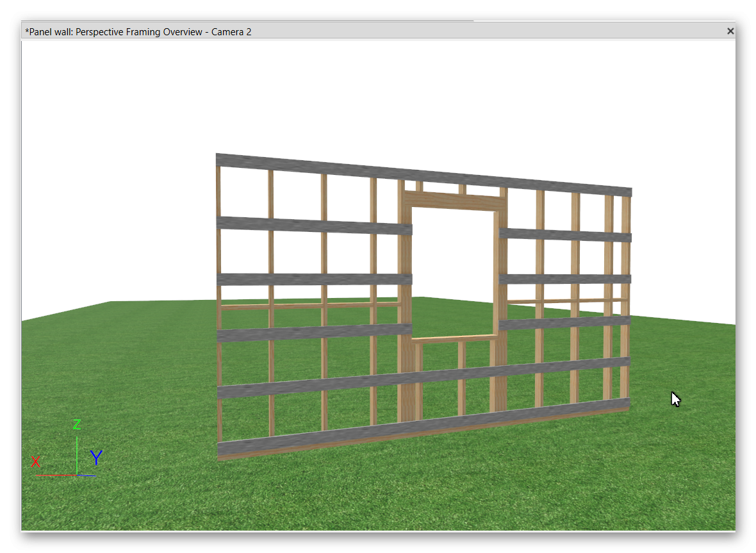Click the blue Y axis label
Screen dimensions: 756x553
click(x=96, y=458)
